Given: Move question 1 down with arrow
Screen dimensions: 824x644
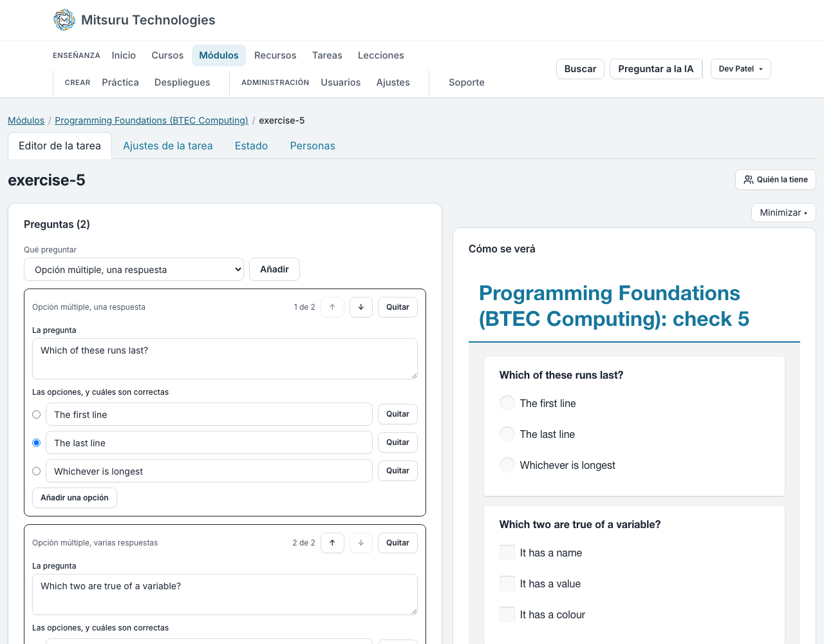Looking at the screenshot, I should tap(361, 307).
